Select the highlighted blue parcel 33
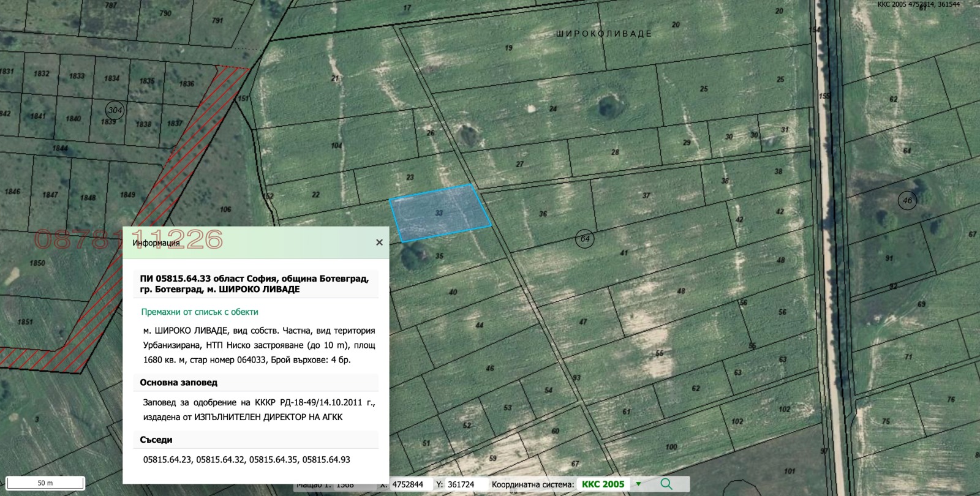Viewport: 980px width, 496px height. tap(440, 212)
